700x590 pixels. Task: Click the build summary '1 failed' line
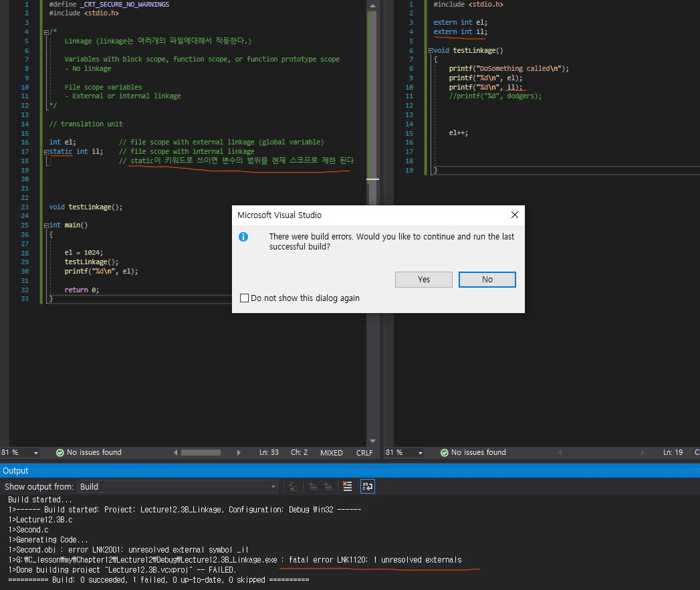pyautogui.click(x=158, y=580)
